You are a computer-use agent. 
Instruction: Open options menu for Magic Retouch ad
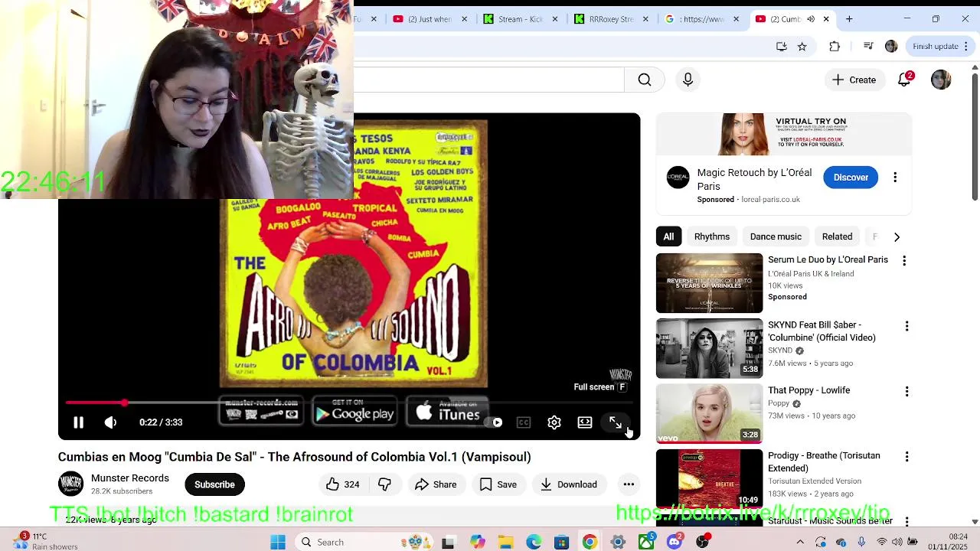pyautogui.click(x=895, y=178)
